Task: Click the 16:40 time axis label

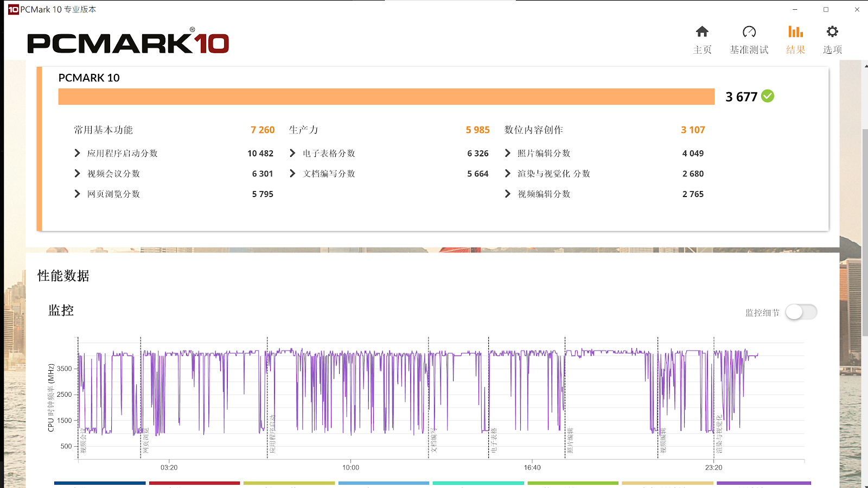Action: pyautogui.click(x=532, y=467)
